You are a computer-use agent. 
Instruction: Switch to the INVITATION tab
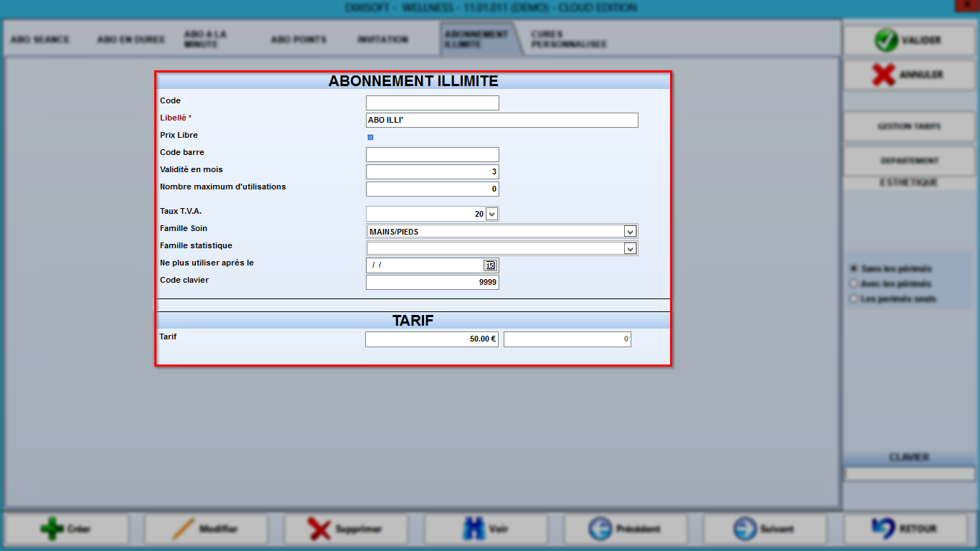pyautogui.click(x=383, y=39)
